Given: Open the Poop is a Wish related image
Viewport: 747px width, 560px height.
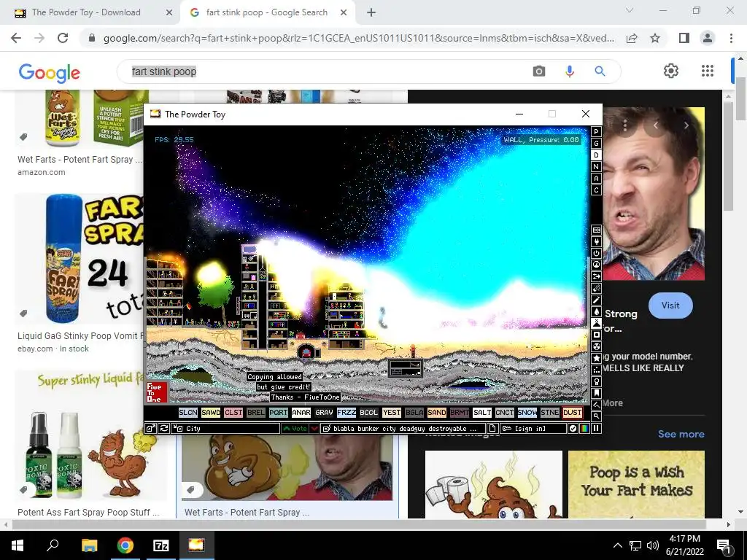Looking at the screenshot, I should tap(636, 485).
